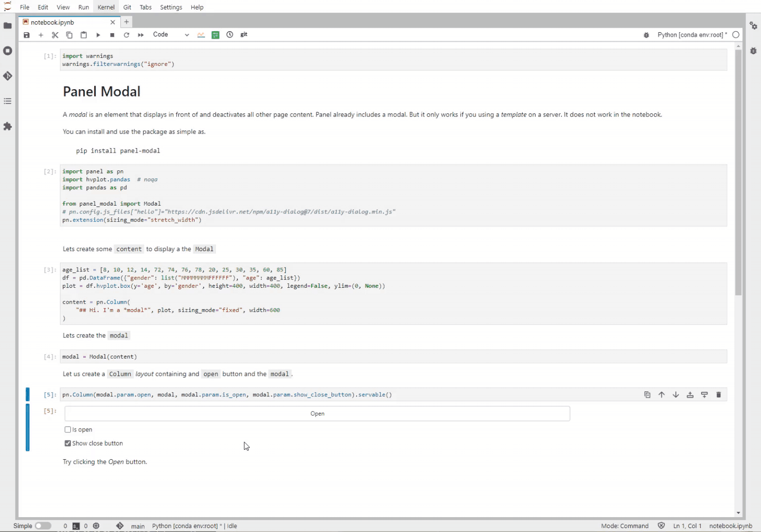This screenshot has width=761, height=532.
Task: Cut the selected cell with scissors icon
Action: pos(55,35)
